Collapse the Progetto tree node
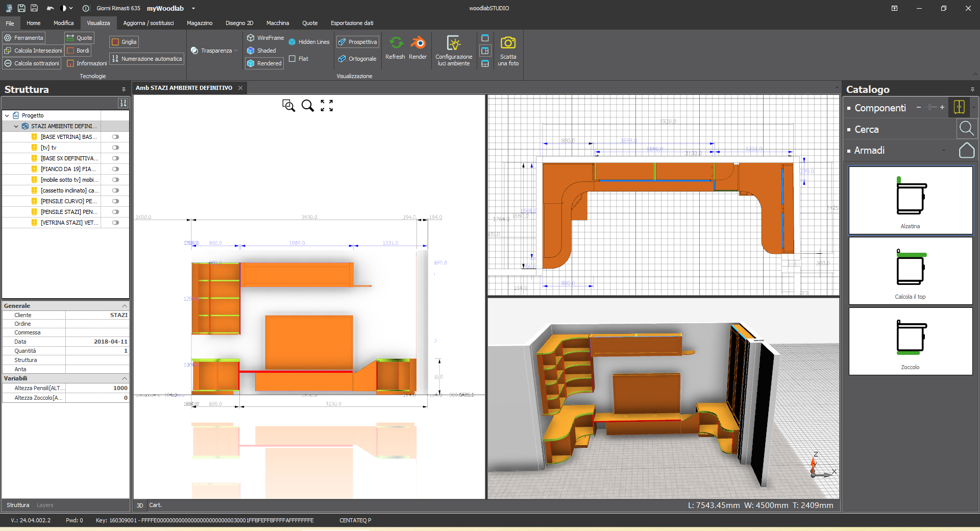The height and width of the screenshot is (531, 980). [7, 115]
